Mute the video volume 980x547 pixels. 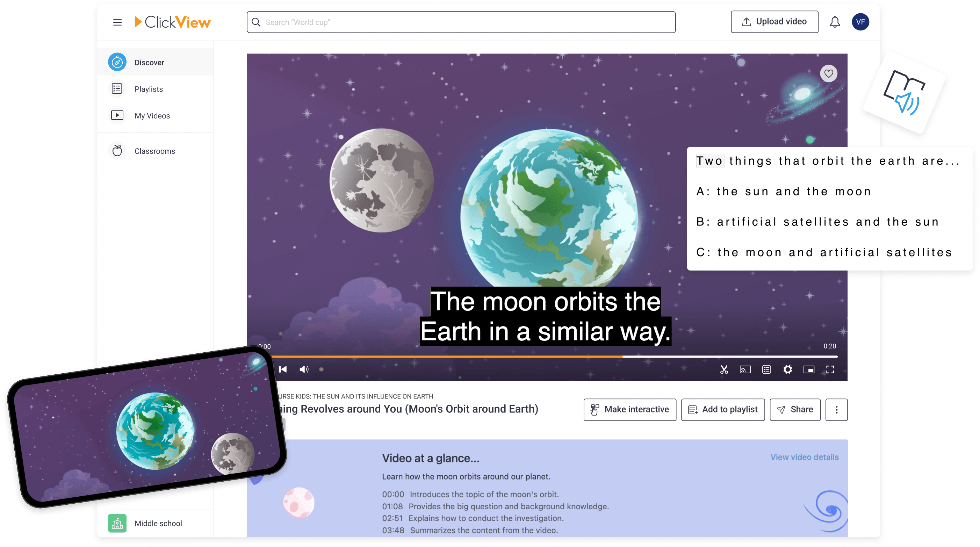304,369
